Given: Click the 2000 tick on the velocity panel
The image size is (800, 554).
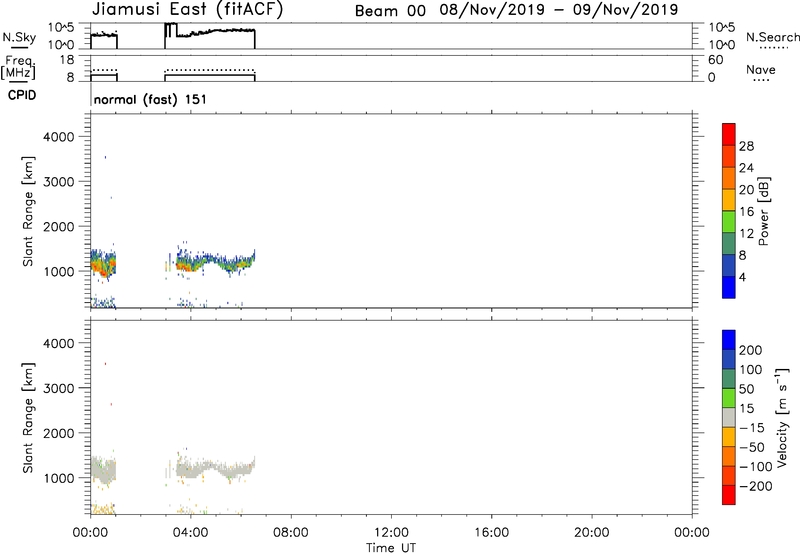Looking at the screenshot, I should [59, 433].
